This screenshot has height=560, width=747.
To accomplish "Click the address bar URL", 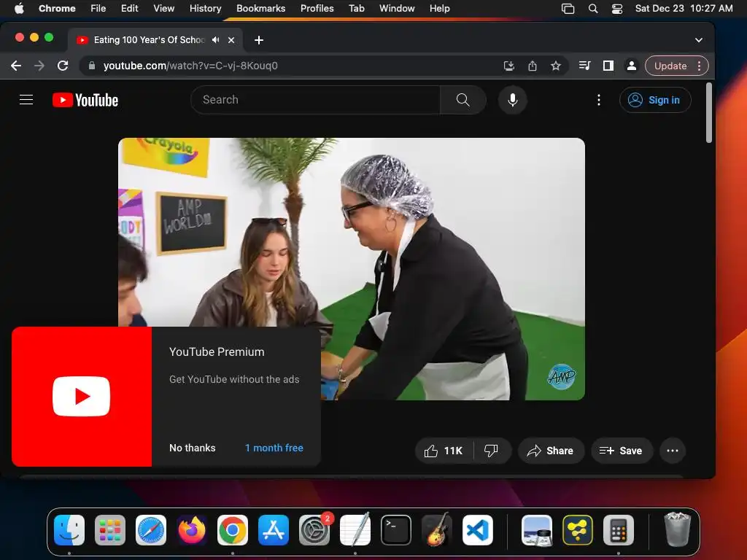I will pyautogui.click(x=190, y=66).
